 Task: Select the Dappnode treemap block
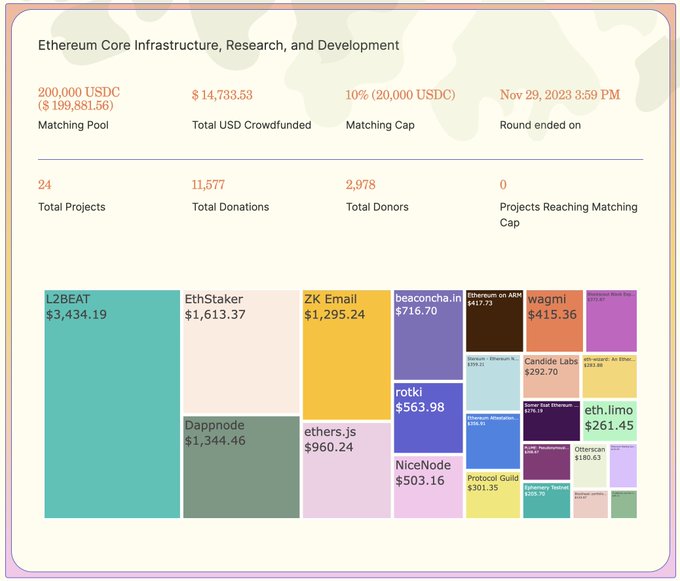[x=241, y=467]
